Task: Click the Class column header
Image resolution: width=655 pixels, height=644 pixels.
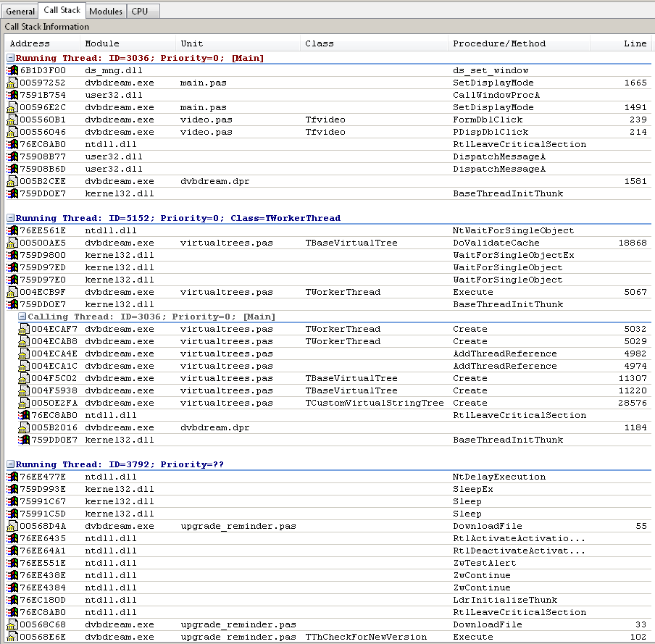Action: [373, 43]
